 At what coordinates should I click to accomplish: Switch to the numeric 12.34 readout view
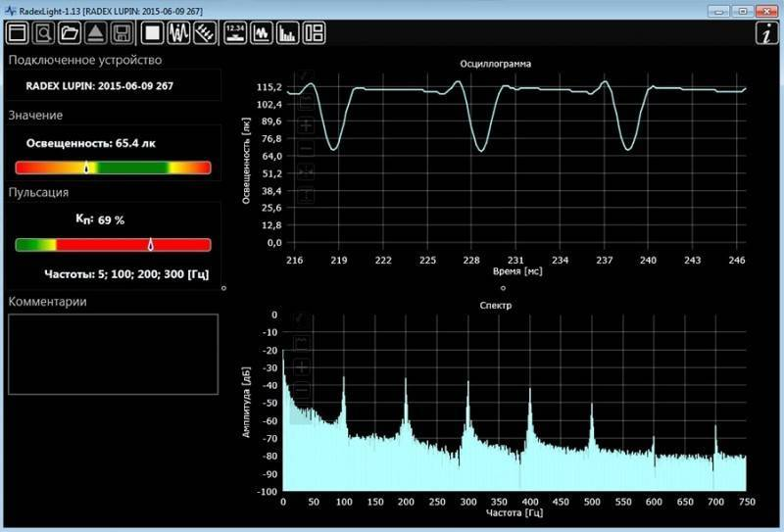coord(235,33)
